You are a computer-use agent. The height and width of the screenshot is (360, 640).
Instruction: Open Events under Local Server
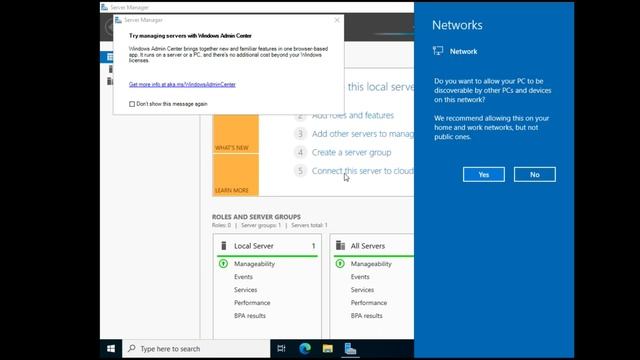[x=243, y=277]
